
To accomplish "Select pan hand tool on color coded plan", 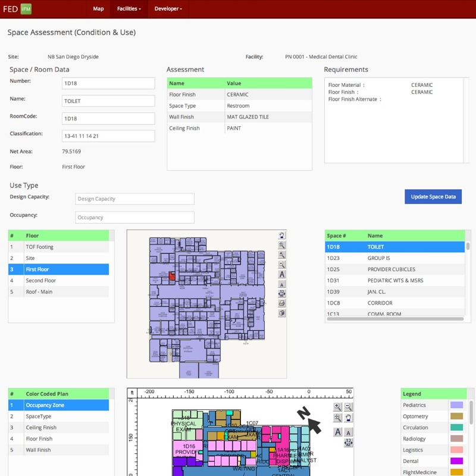I will 348,418.
